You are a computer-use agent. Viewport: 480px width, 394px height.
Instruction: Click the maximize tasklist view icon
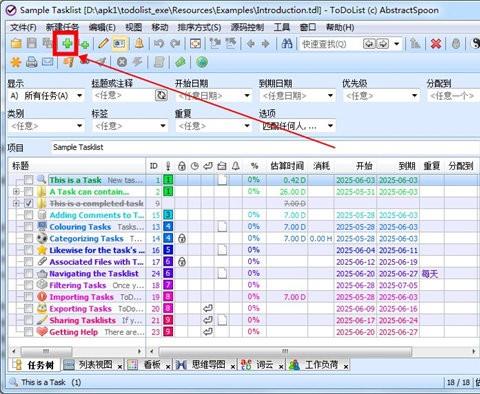coord(195,44)
